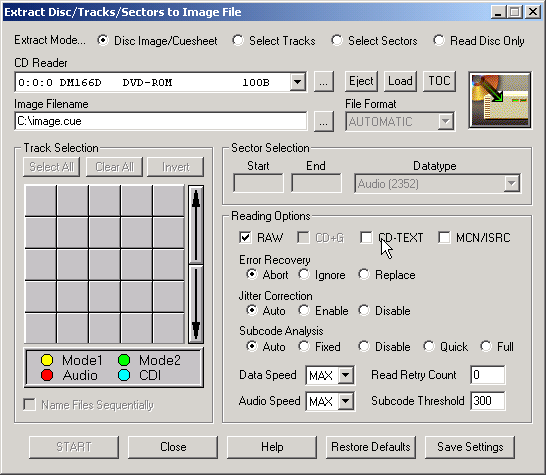Viewport: 546px width, 475px height.
Task: Enable the CD-TEXT checkbox
Action: [x=366, y=238]
